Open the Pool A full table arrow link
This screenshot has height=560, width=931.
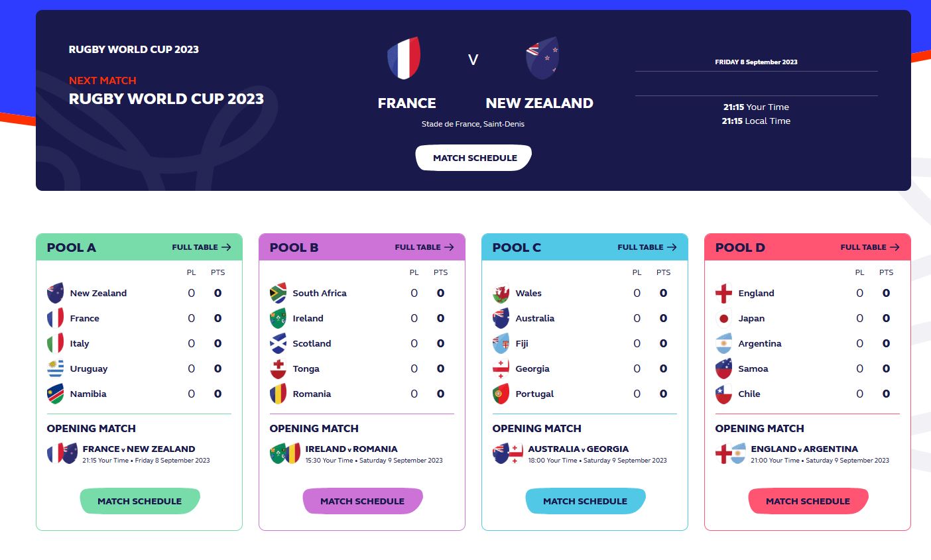202,247
